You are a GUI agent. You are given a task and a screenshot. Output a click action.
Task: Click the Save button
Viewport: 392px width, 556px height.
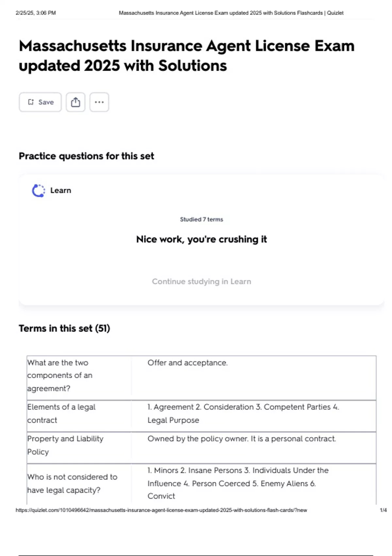pyautogui.click(x=40, y=102)
